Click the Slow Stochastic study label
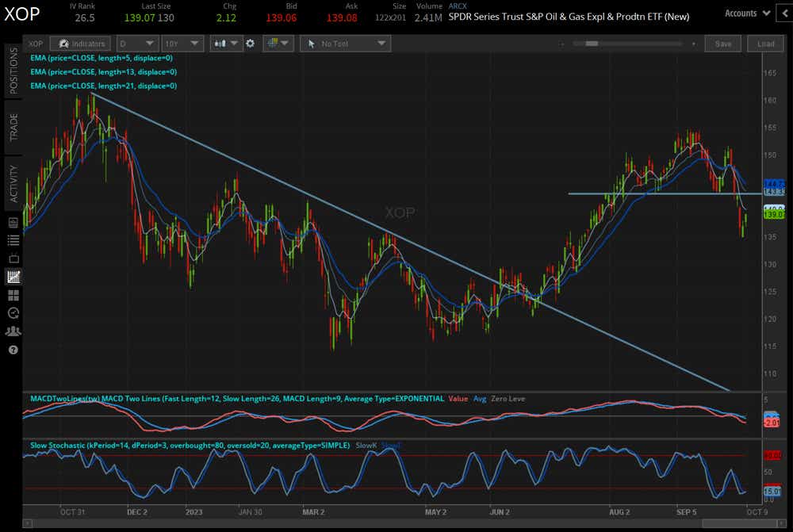This screenshot has width=793, height=532. click(x=190, y=446)
